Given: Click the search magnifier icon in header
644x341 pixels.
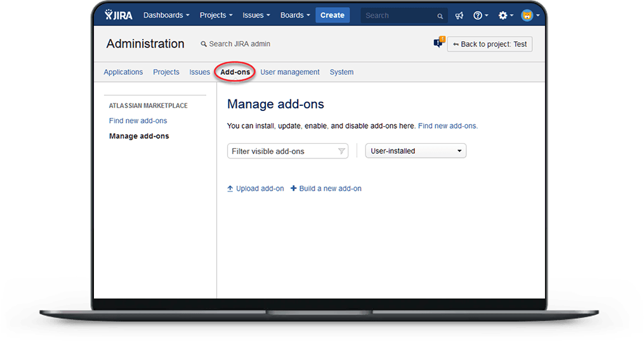Looking at the screenshot, I should (440, 16).
